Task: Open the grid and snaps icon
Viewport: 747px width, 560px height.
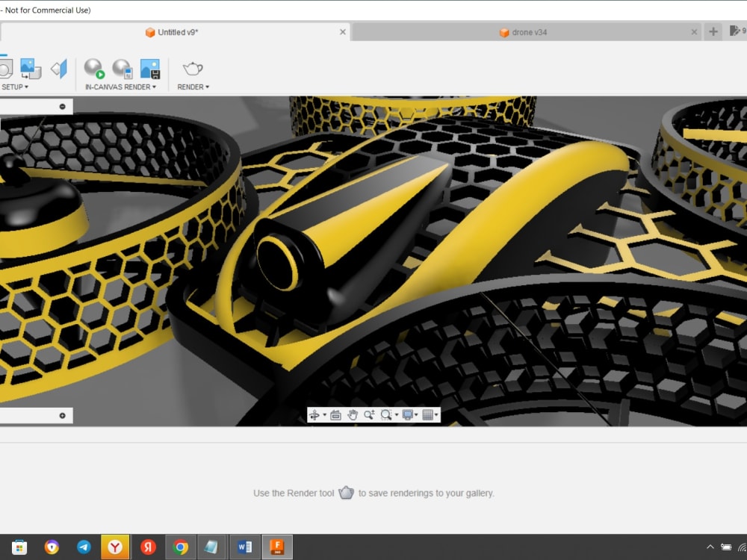Action: [429, 414]
